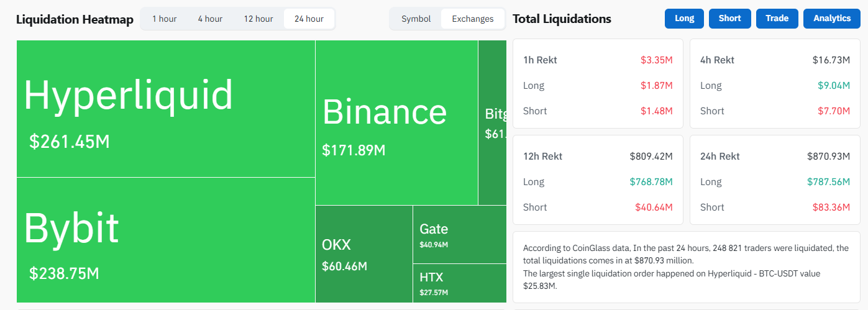Select the Bybit heatmap block

coord(165,240)
